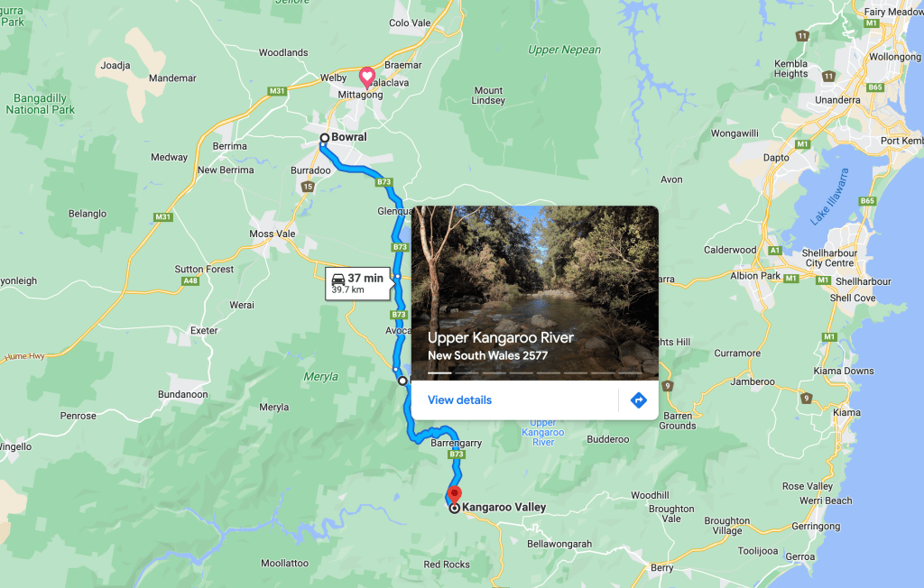Click the route waypoint circle below Avoca
924x588 pixels.
402,381
